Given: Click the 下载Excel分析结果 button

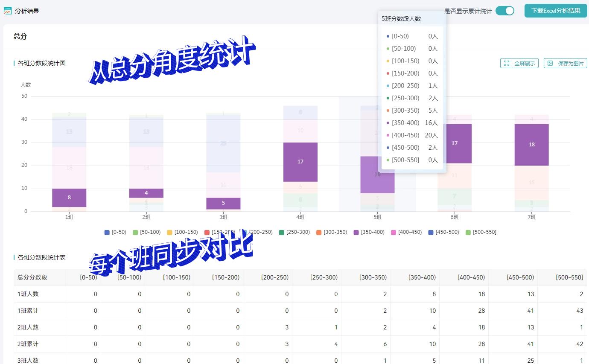Looking at the screenshot, I should pyautogui.click(x=556, y=11).
